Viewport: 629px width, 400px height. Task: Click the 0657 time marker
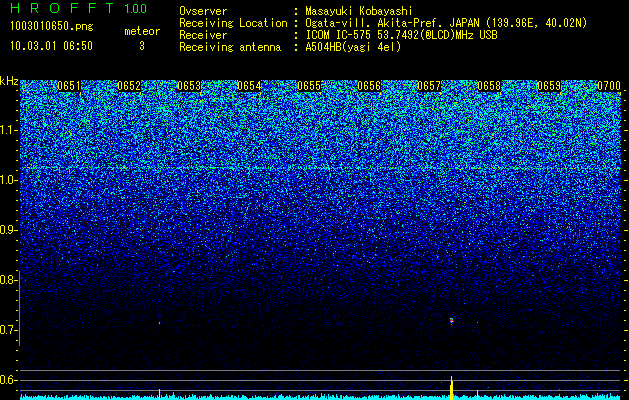429,86
